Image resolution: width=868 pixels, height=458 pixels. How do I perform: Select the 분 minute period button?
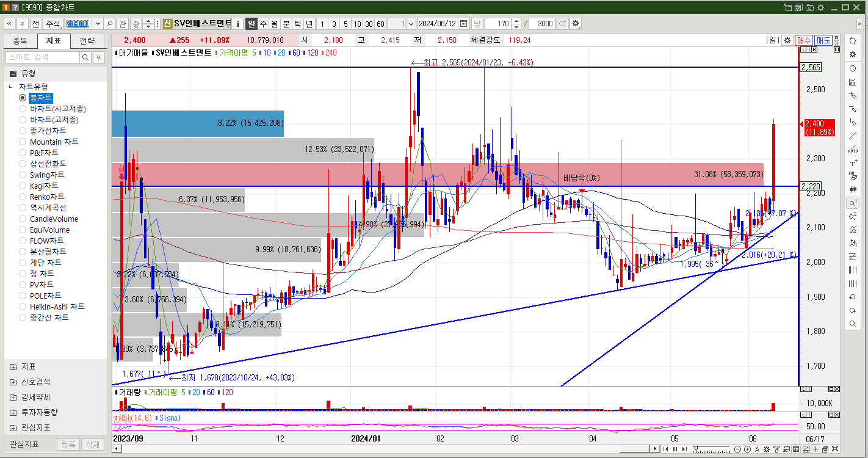(x=286, y=24)
